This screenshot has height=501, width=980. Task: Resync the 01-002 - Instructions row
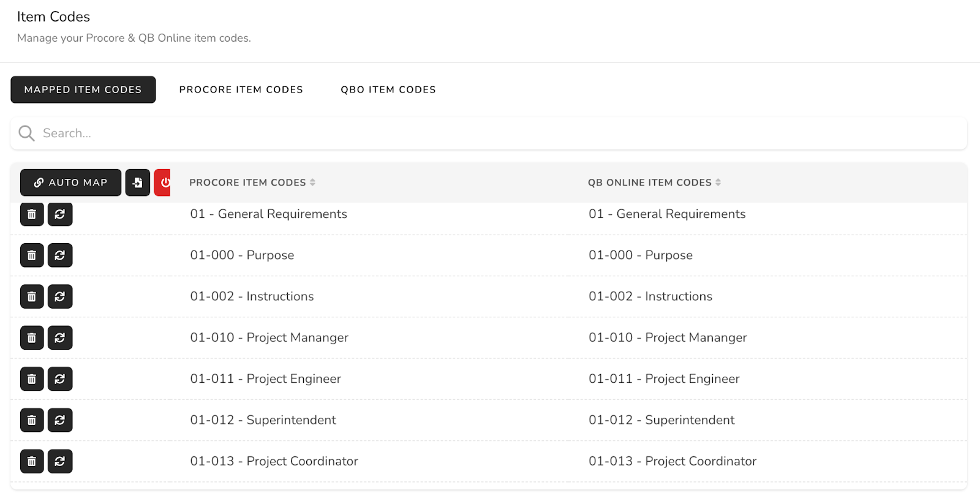click(x=60, y=296)
